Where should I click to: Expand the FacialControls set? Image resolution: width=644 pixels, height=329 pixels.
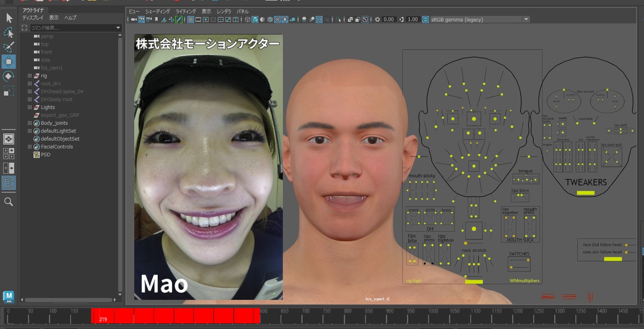point(29,147)
